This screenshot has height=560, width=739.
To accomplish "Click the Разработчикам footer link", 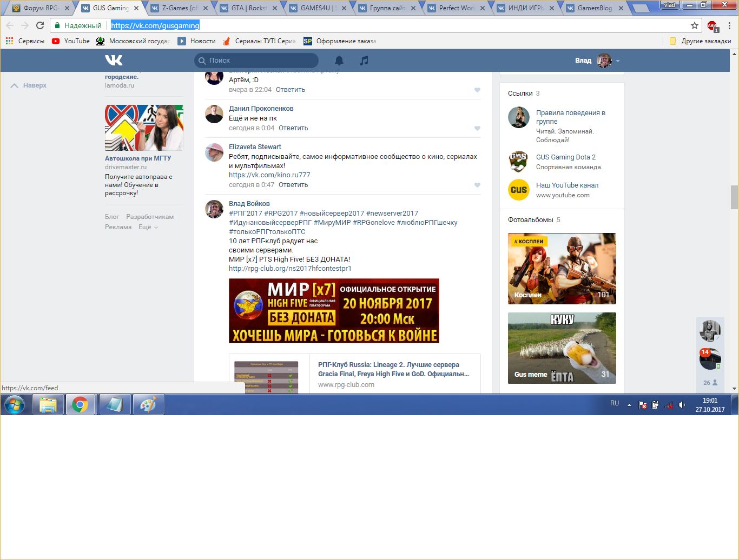I will coord(150,217).
